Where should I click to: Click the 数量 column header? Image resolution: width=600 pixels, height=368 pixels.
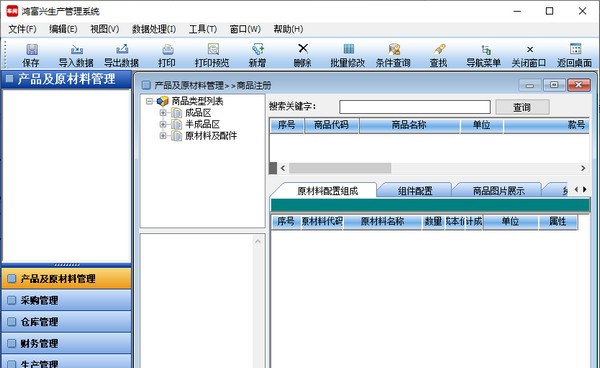434,222
